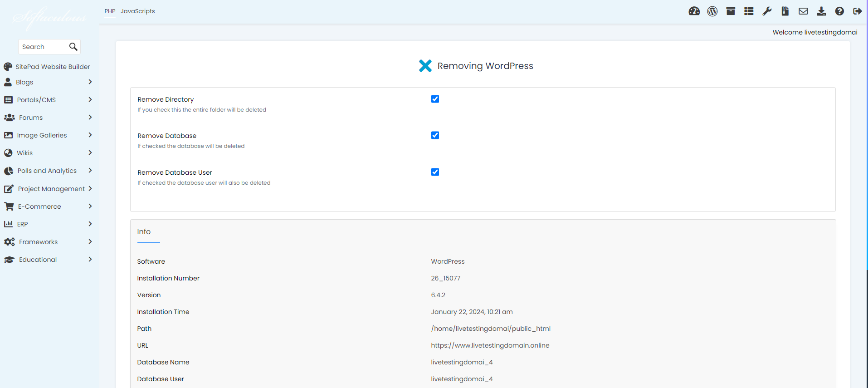Click the Forums people icon
Viewport: 868px width, 388px height.
(x=9, y=118)
